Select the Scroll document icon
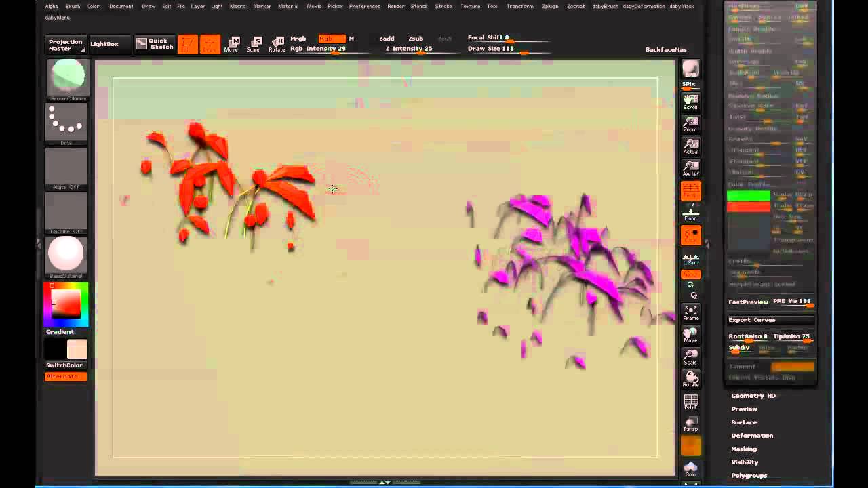868x488 pixels. (690, 102)
